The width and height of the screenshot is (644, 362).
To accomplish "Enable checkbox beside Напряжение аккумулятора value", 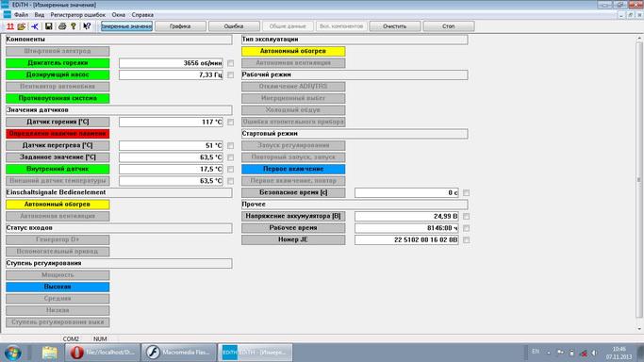I will click(x=466, y=216).
